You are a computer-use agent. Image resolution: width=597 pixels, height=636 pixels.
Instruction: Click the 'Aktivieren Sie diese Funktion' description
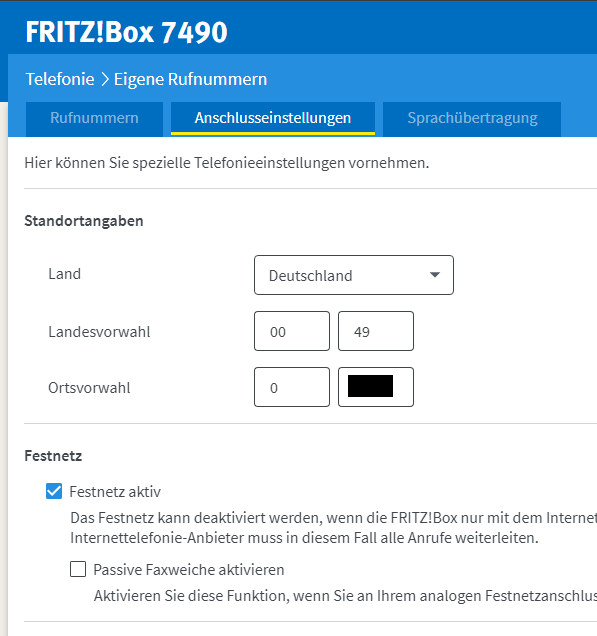click(345, 596)
